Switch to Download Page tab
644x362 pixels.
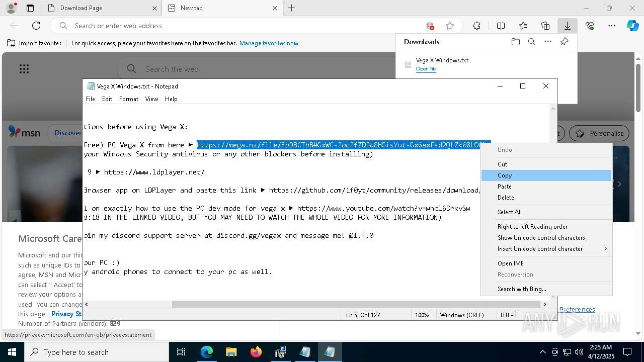(101, 8)
